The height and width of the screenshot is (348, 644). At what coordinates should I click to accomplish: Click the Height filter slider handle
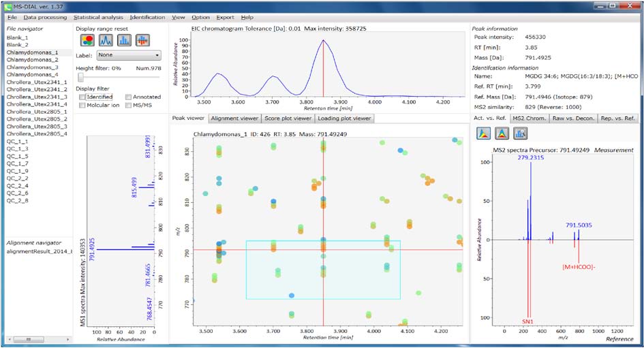81,77
